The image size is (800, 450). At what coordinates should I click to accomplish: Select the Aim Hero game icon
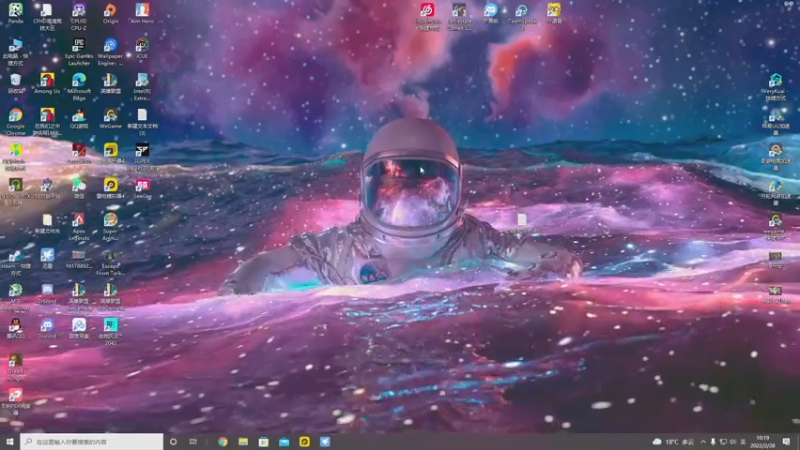click(x=142, y=13)
